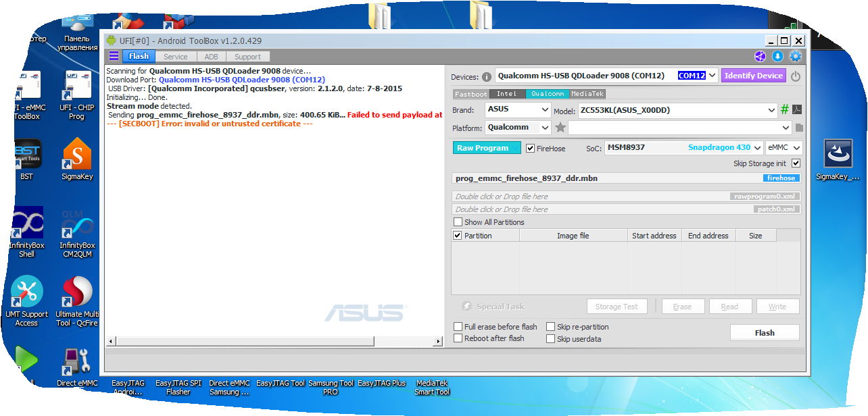The image size is (868, 416).
Task: Select the MediaTek mode tab
Action: click(587, 94)
